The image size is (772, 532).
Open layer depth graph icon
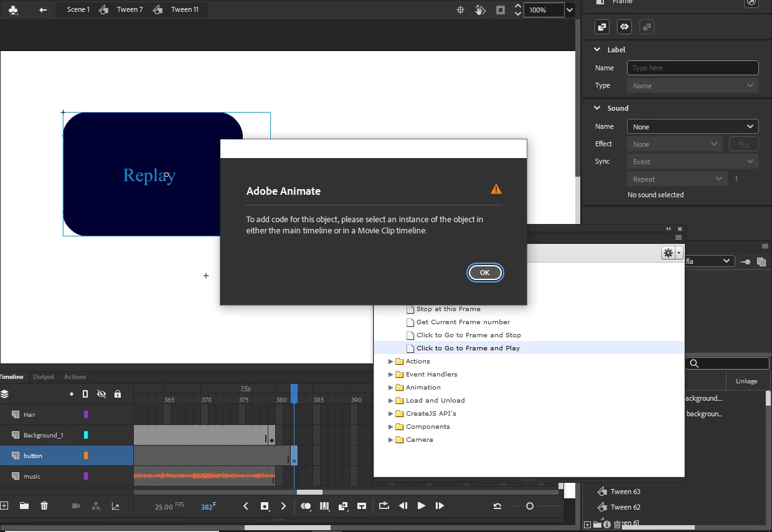coord(116,506)
